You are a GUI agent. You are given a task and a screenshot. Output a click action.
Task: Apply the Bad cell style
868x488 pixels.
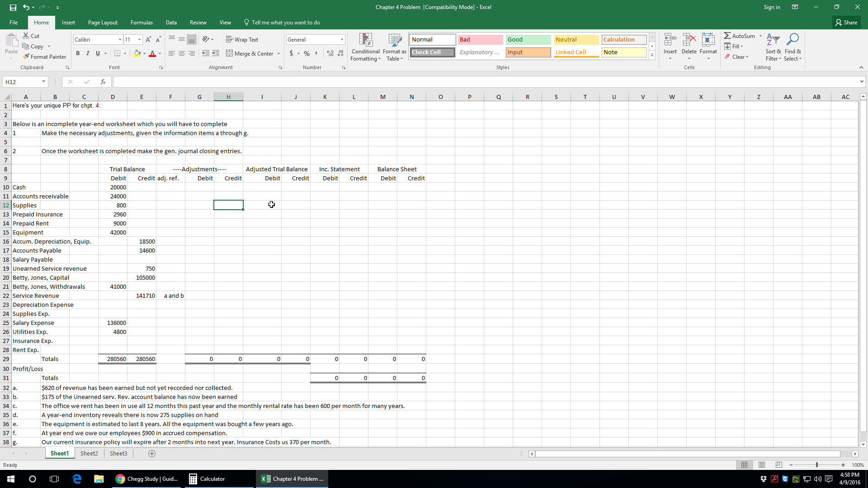point(480,40)
